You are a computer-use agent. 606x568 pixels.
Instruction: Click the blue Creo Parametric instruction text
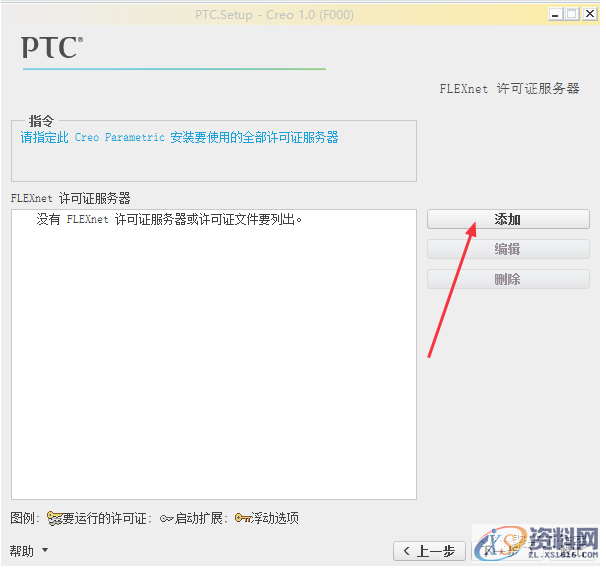pyautogui.click(x=179, y=137)
